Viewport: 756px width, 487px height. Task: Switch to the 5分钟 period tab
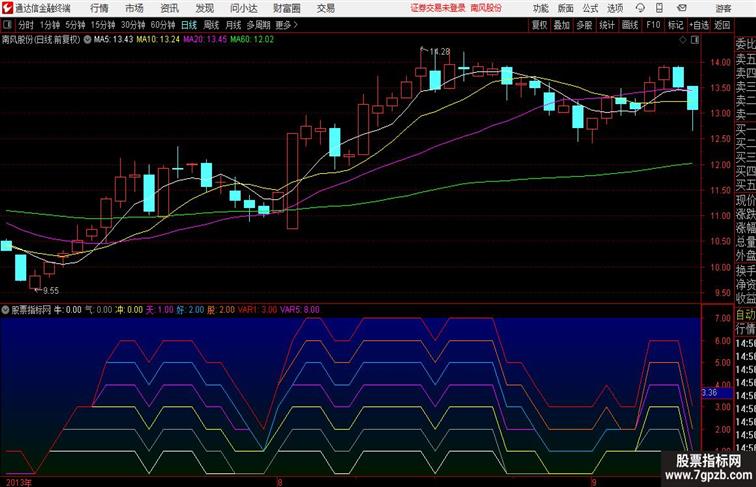pos(75,25)
